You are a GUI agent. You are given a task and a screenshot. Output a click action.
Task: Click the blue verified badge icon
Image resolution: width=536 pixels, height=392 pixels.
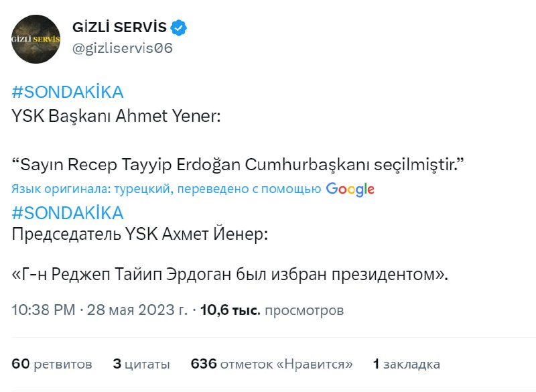tap(180, 28)
